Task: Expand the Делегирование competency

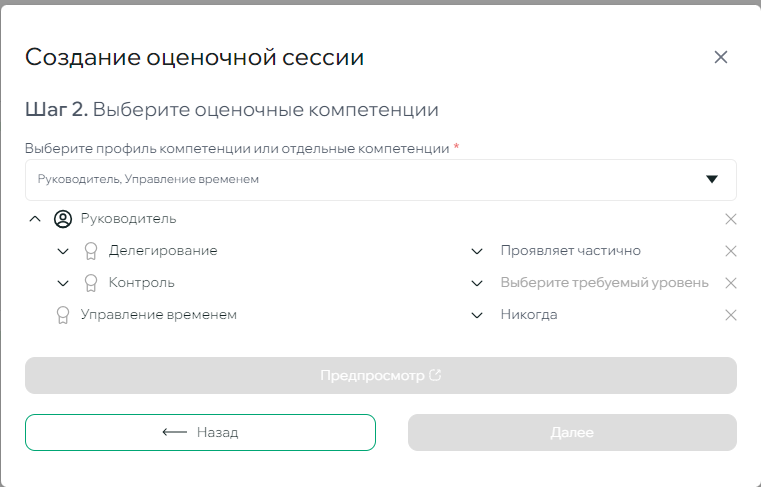Action: (63, 251)
